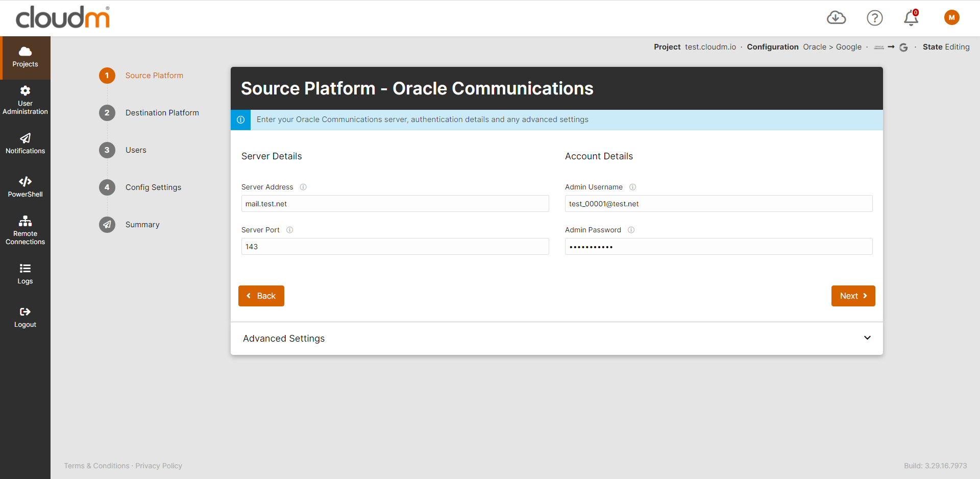Show info for Admin Username field
Viewport: 980px width, 479px height.
click(x=632, y=187)
